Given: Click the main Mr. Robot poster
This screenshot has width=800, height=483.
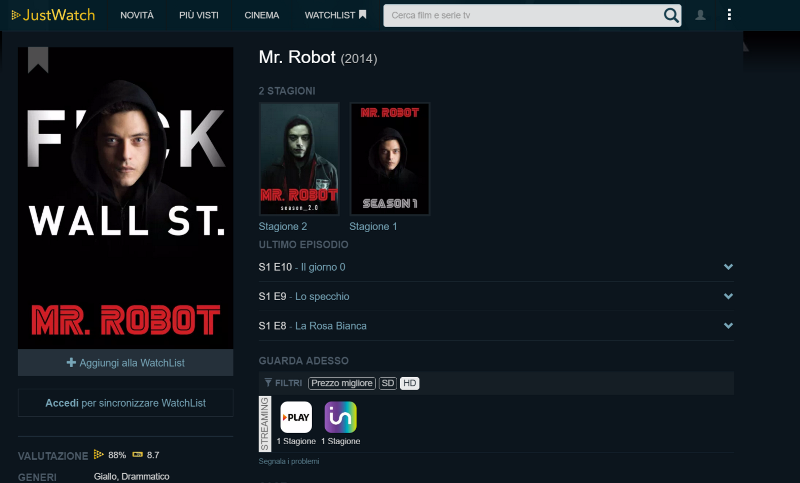Looking at the screenshot, I should 126,198.
